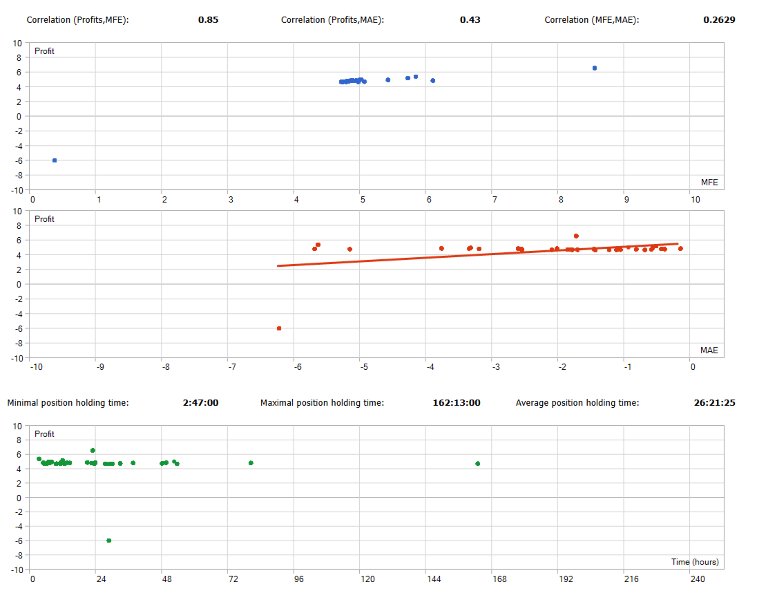
Task: Select the 26:21:25 average time value
Action: point(715,403)
